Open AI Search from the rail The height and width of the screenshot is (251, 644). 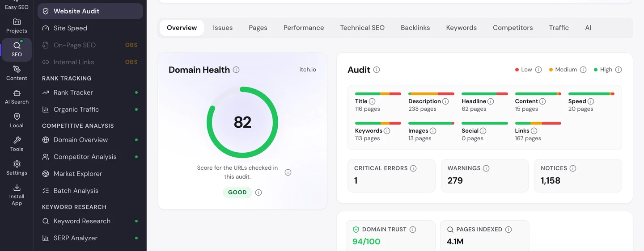pos(17,97)
